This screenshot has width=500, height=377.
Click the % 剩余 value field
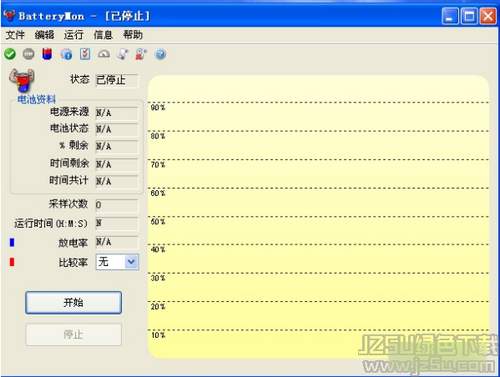click(117, 146)
